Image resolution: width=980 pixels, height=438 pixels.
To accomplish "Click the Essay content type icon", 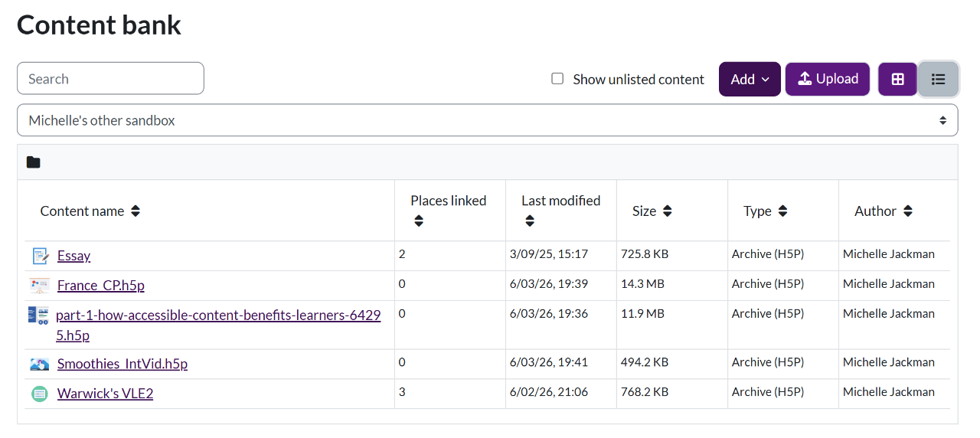I will click(40, 256).
